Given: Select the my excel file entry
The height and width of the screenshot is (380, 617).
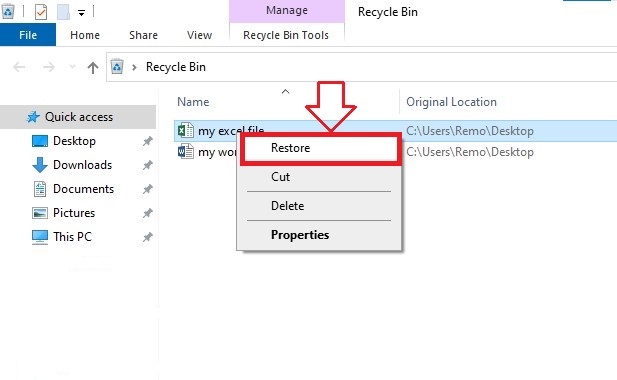Looking at the screenshot, I should tap(231, 130).
